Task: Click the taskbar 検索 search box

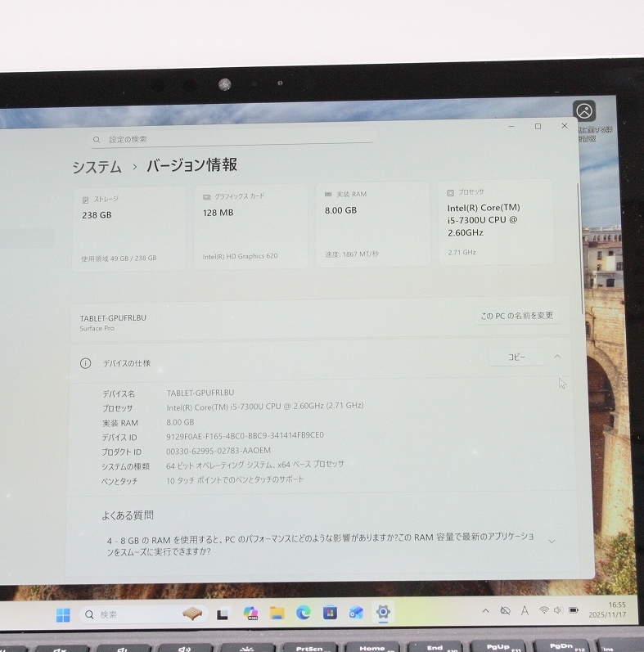Action: (143, 614)
